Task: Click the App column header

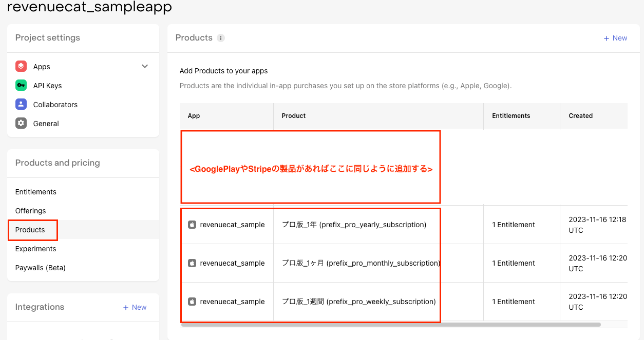Action: (194, 116)
